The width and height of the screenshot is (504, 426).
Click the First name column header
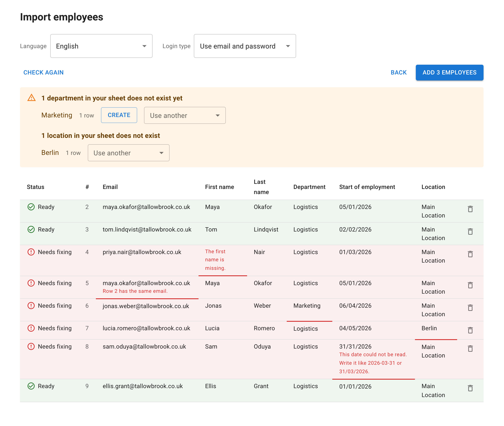pyautogui.click(x=219, y=187)
